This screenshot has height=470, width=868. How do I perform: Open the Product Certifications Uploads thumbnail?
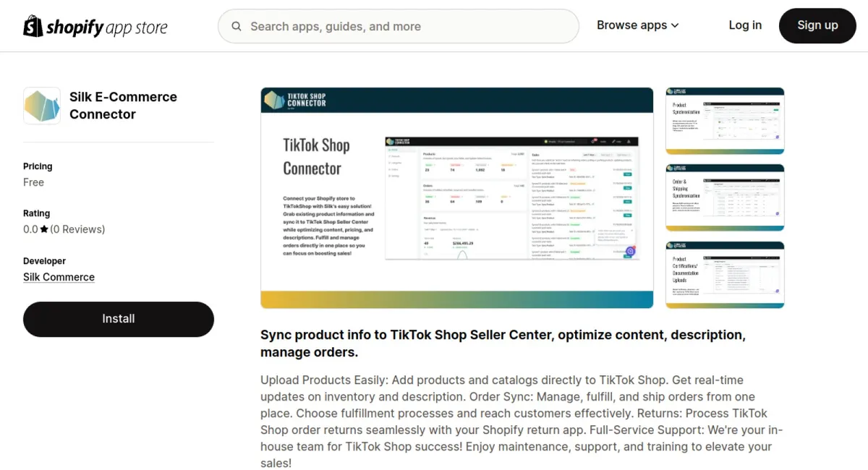(725, 275)
